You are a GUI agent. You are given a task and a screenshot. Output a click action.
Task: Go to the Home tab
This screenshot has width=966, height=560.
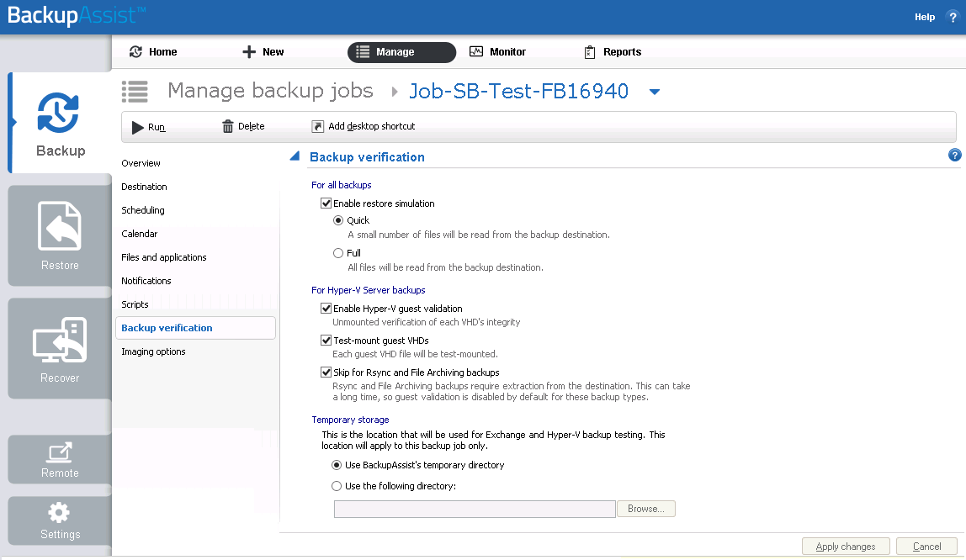coord(153,51)
